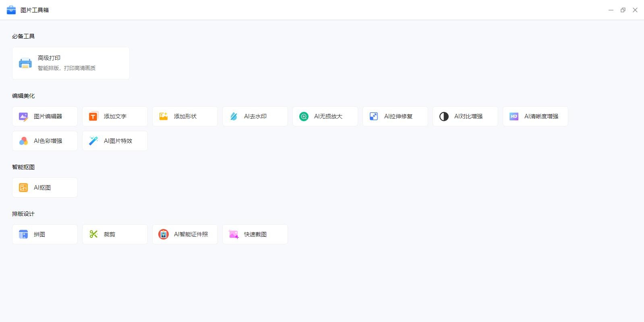The height and width of the screenshot is (322, 644).
Task: Select the AI拉伸修复 stretch repair tool
Action: (x=395, y=116)
